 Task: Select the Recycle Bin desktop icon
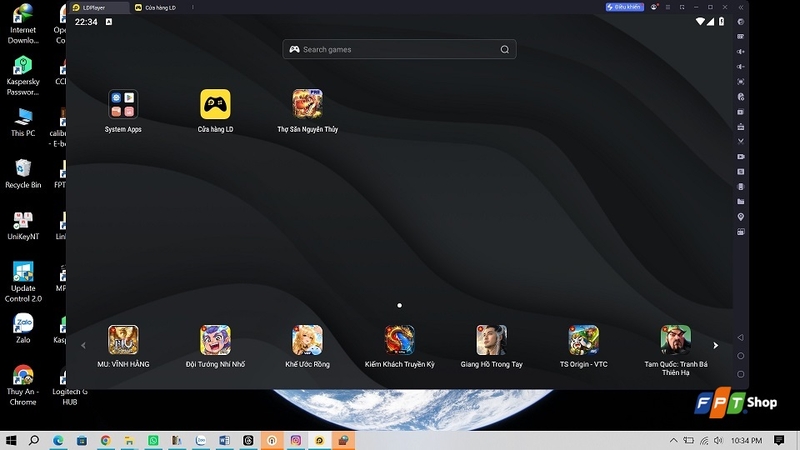click(x=23, y=173)
